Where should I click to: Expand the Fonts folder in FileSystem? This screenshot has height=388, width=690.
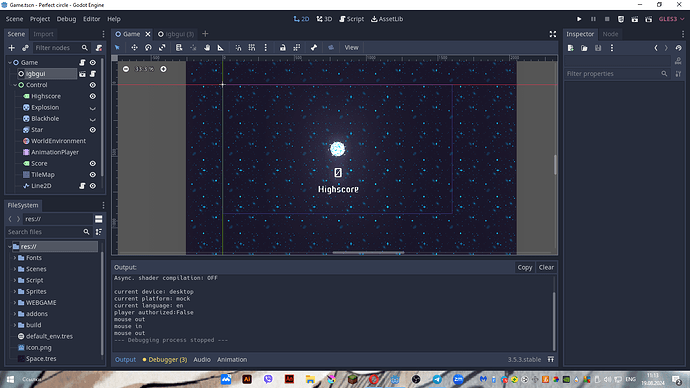15,258
